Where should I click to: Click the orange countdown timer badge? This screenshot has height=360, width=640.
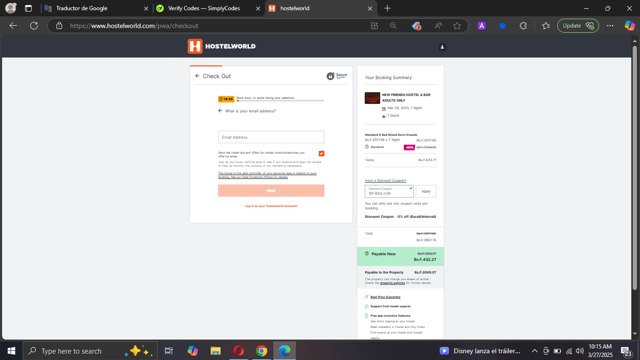click(x=226, y=99)
